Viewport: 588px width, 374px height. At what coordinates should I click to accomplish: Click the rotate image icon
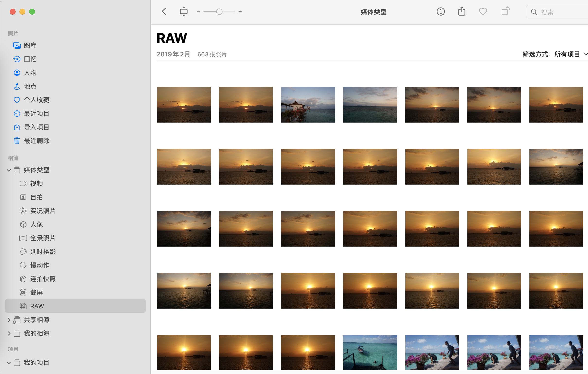coord(505,11)
